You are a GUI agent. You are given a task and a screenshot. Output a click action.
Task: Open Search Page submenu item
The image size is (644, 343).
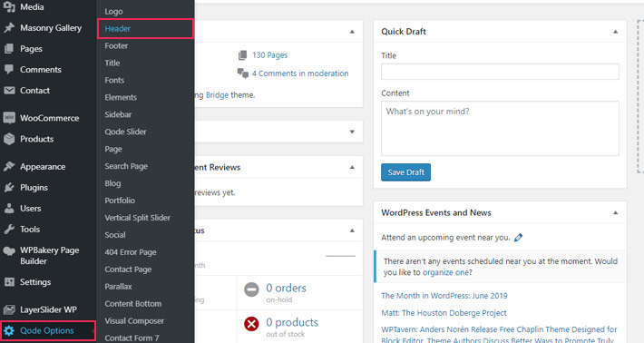pos(126,166)
